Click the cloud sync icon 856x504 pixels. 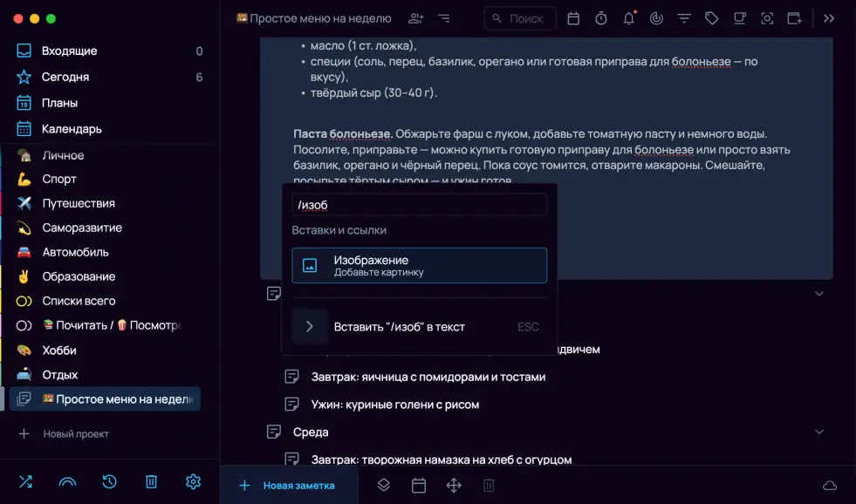pos(829,486)
